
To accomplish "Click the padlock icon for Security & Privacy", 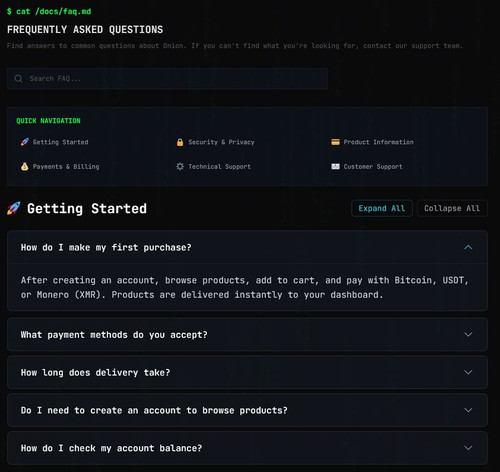I will pyautogui.click(x=180, y=142).
